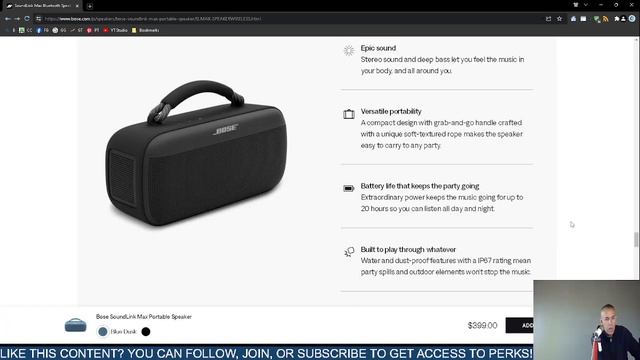Select the SoundLink Max Bluetooth Speaker tab
Viewport: 640px width, 360px height.
(42, 6)
